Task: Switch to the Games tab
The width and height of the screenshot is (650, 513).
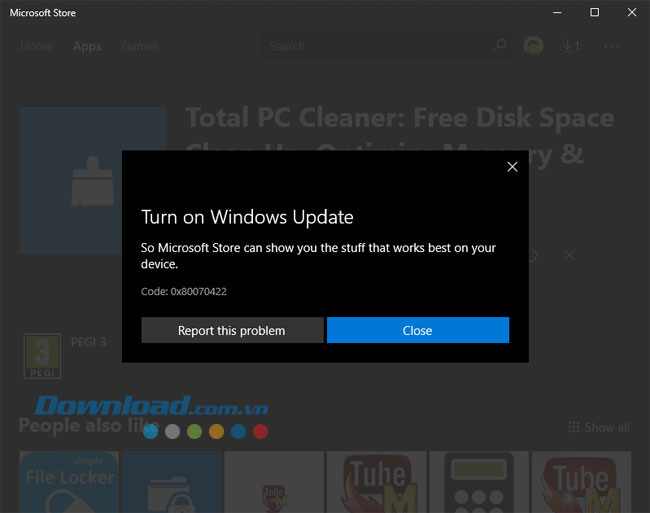Action: click(x=140, y=46)
